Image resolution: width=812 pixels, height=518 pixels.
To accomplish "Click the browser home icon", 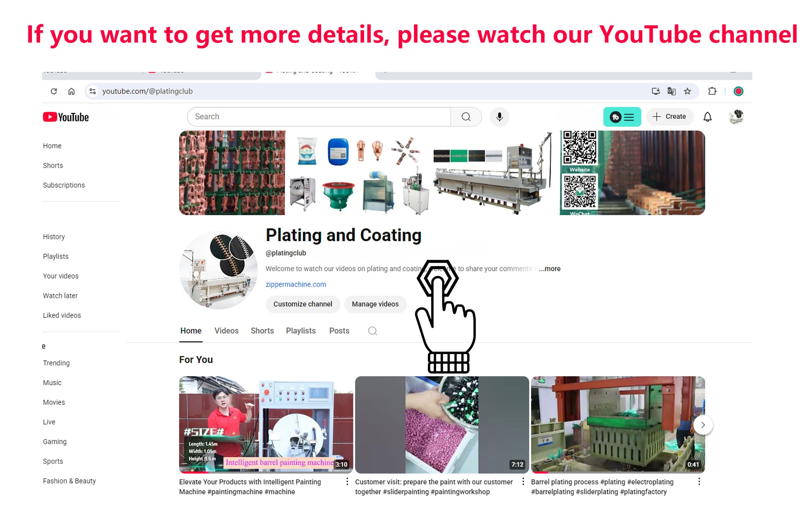I will (71, 91).
